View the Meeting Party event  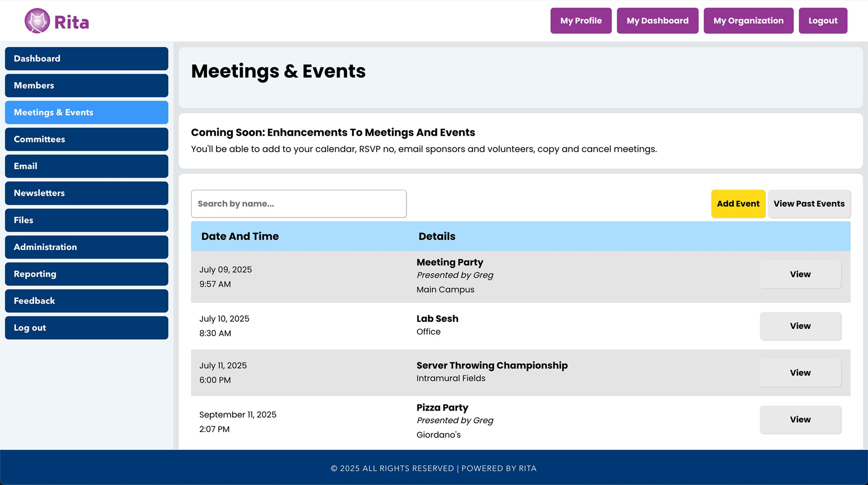click(x=800, y=274)
